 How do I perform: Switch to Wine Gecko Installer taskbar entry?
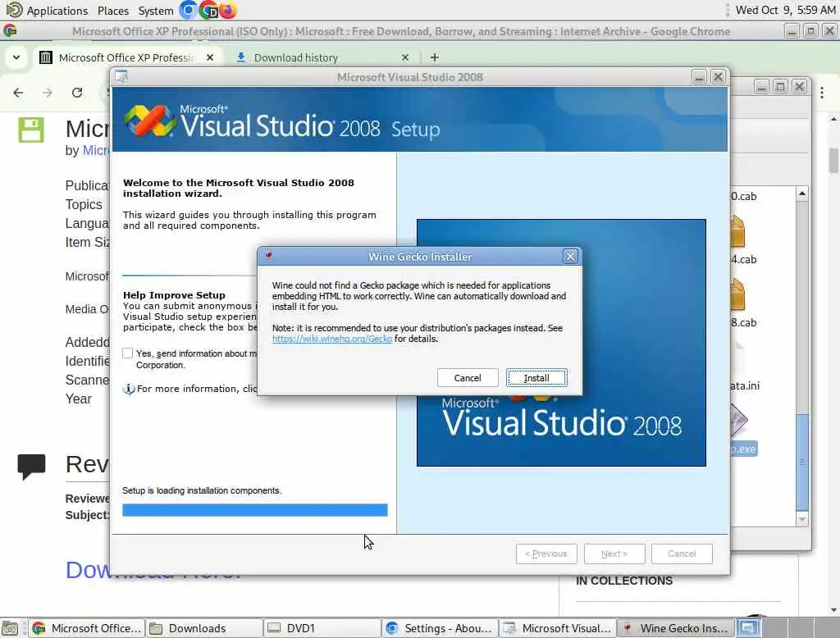(x=676, y=628)
